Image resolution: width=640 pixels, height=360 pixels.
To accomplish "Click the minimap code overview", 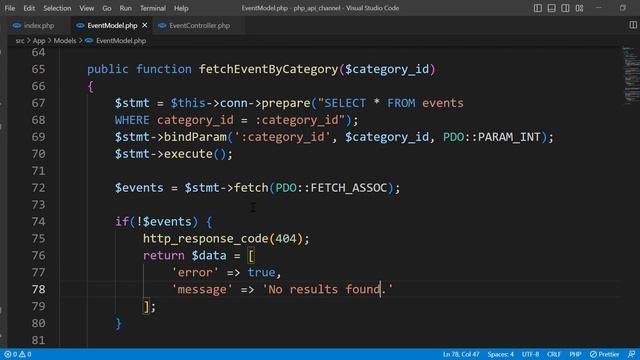I will (x=631, y=76).
